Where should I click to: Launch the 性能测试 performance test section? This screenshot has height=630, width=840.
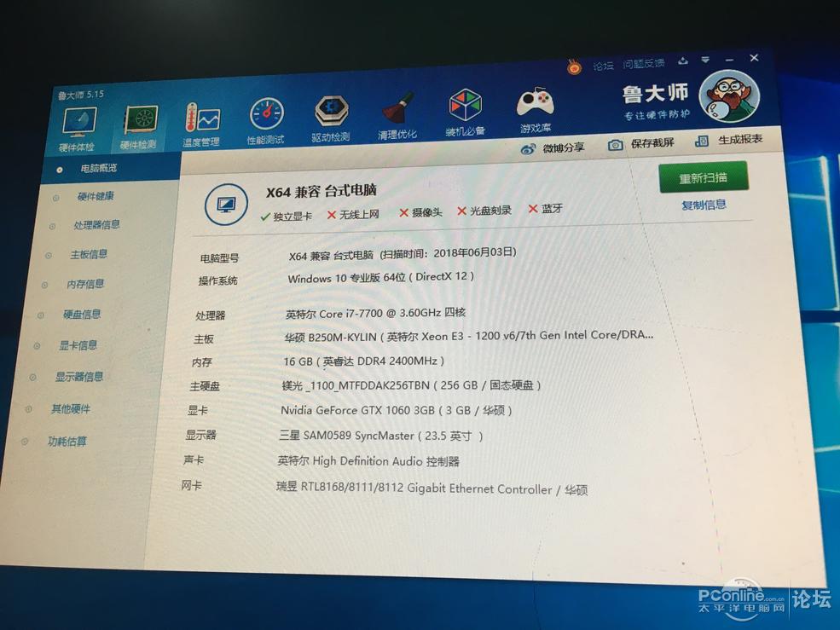click(266, 121)
